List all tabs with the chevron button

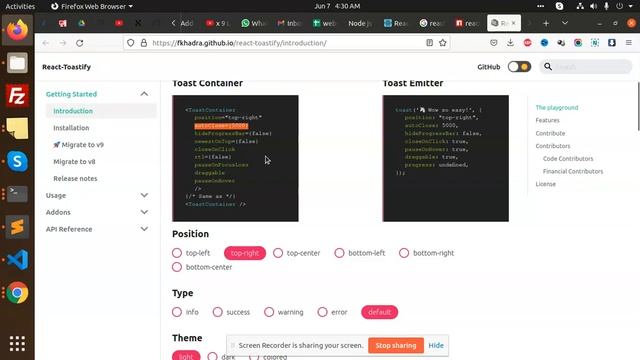pyautogui.click(x=565, y=23)
